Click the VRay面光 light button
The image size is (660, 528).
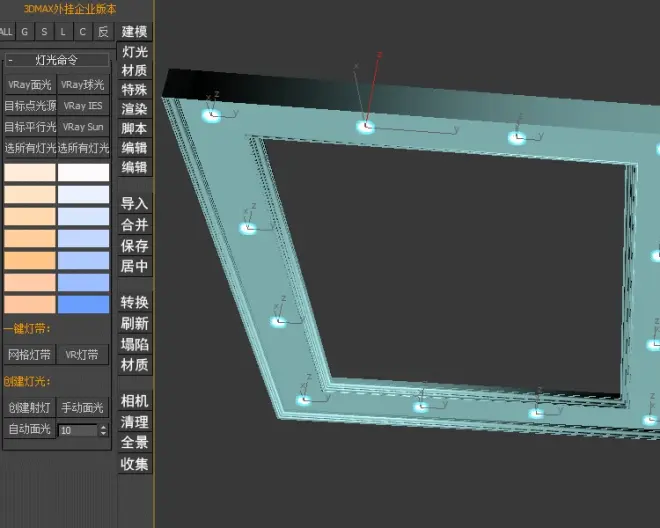click(29, 85)
